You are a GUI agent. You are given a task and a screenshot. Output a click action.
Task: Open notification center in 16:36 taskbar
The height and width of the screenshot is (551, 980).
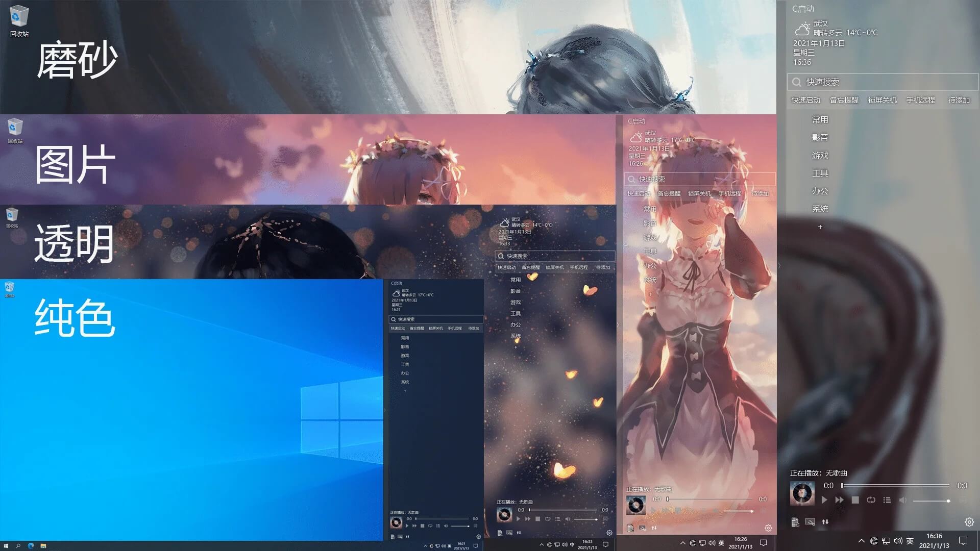click(963, 541)
